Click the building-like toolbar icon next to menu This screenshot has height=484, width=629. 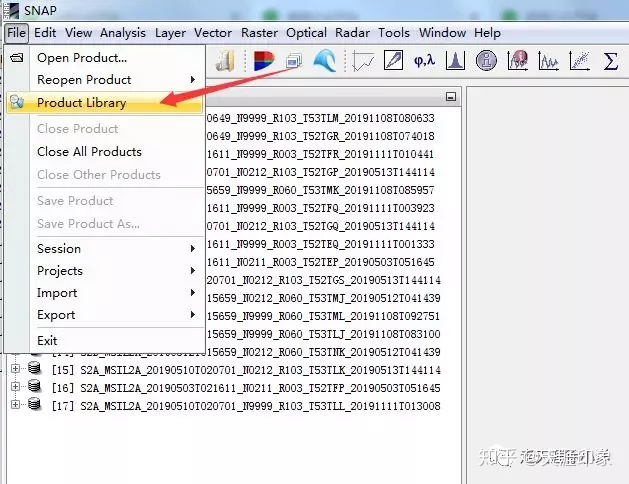pyautogui.click(x=225, y=61)
